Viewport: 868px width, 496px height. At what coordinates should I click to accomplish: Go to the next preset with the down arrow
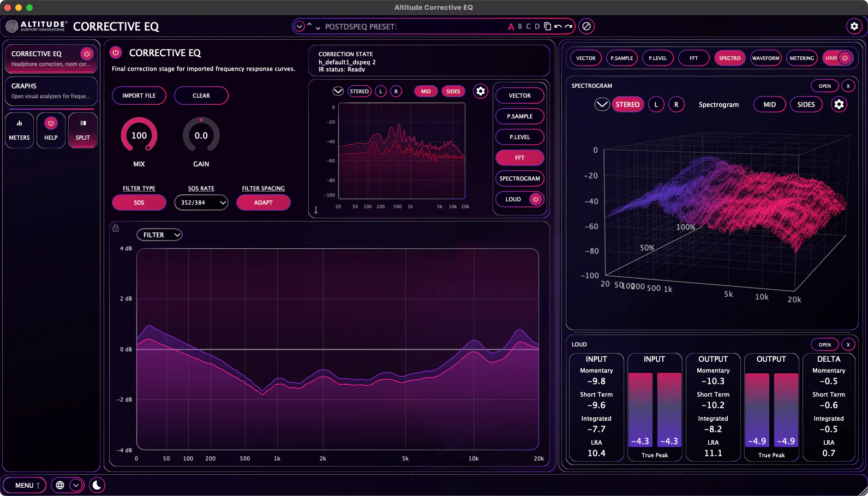click(318, 28)
